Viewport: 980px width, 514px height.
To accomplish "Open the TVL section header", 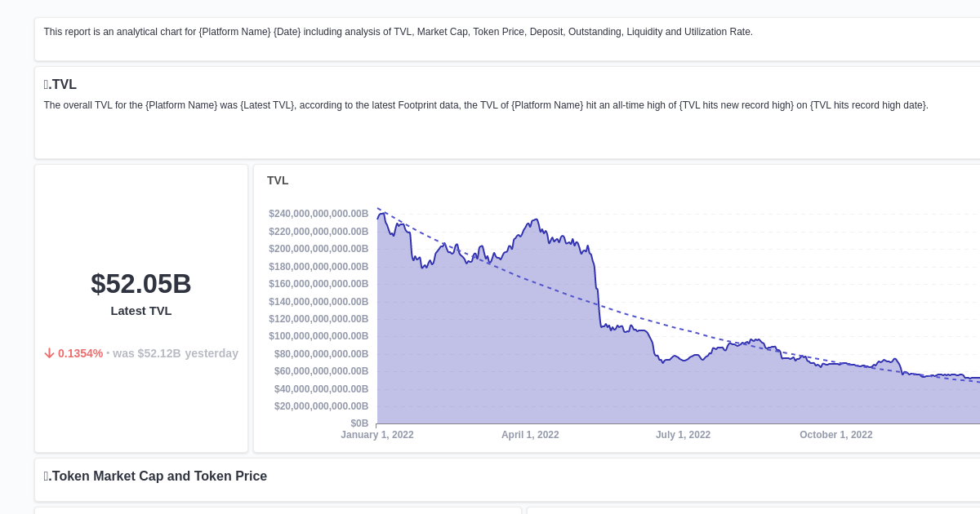I will pyautogui.click(x=60, y=84).
